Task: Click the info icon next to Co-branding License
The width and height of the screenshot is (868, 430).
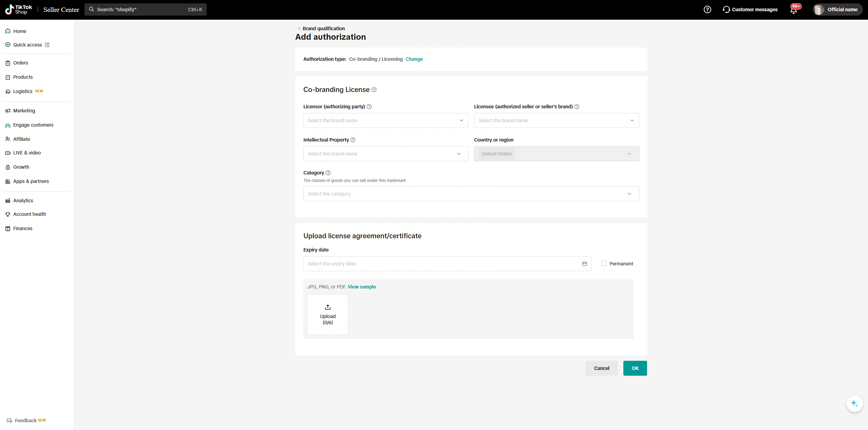Action: tap(374, 90)
